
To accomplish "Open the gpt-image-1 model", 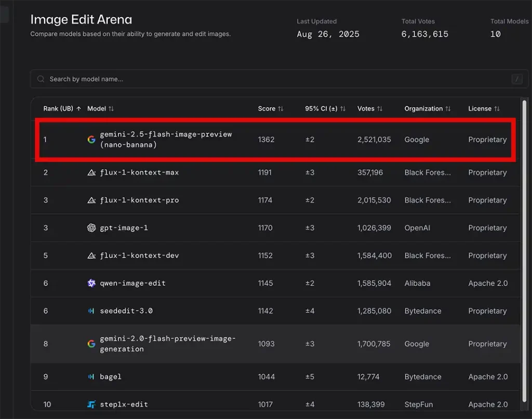I will click(124, 228).
